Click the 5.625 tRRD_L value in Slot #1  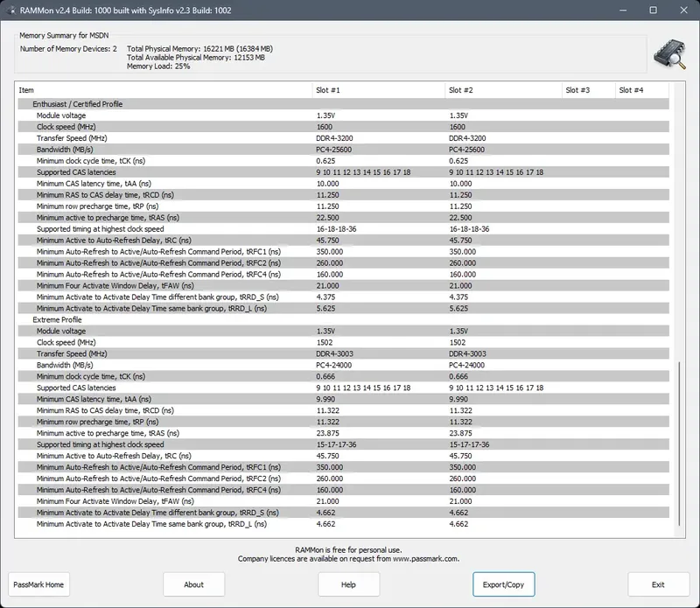tap(325, 309)
